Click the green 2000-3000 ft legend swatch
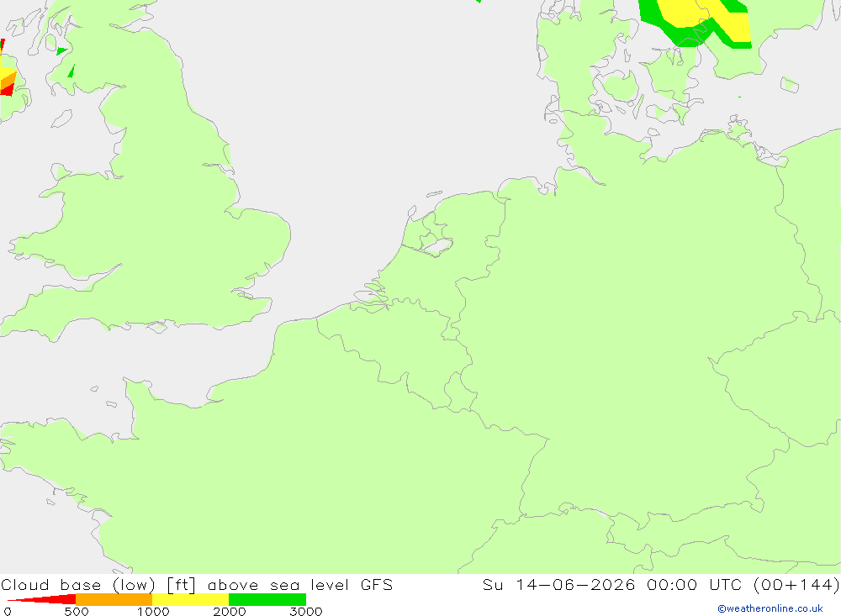Viewport: 841px width, 616px height. pos(267,599)
